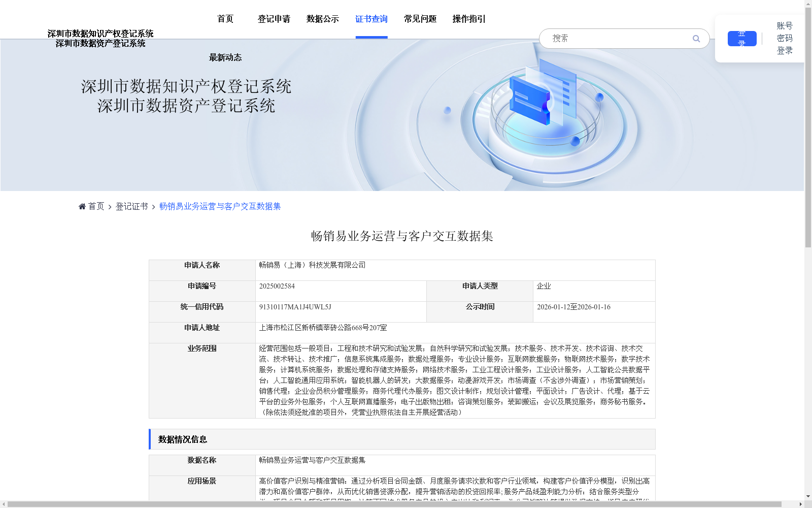Viewport: 812px width, 508px height.
Task: Click the 应用场景 label cell
Action: point(202,488)
